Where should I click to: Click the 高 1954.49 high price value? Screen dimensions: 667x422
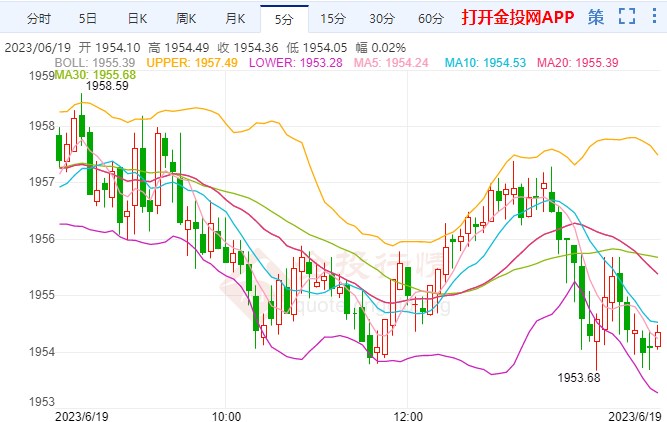click(179, 47)
